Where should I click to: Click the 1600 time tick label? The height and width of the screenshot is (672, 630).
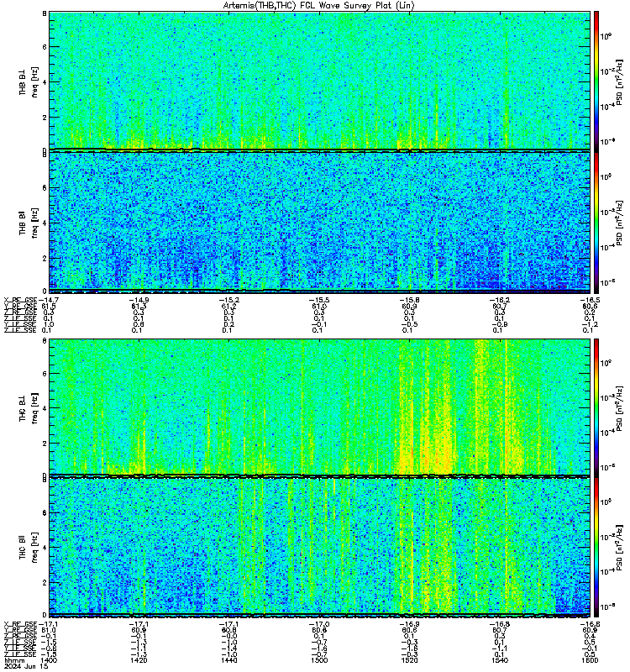pyautogui.click(x=590, y=660)
